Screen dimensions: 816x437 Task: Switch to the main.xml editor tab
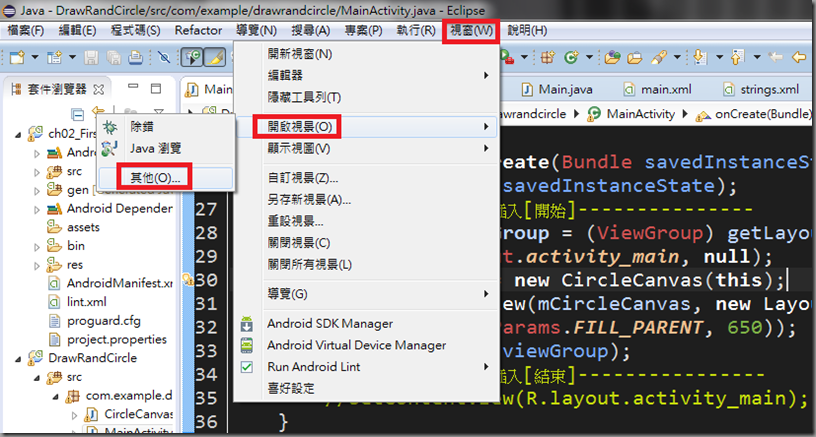(x=658, y=89)
